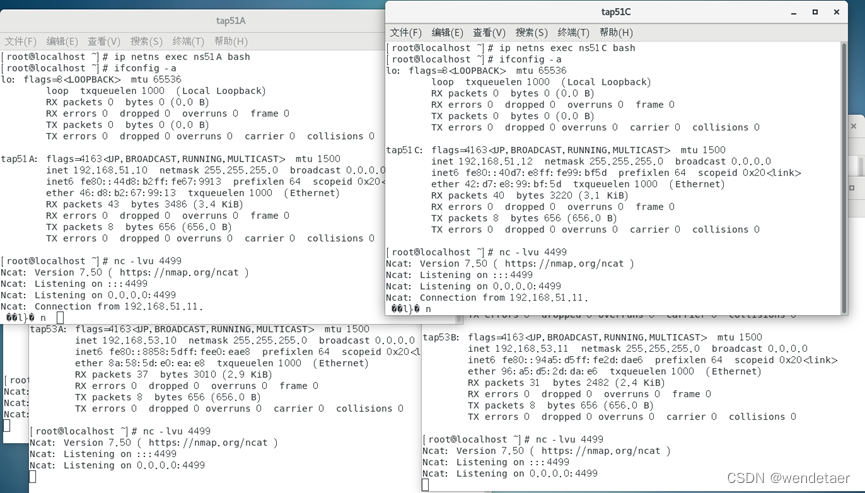Click 'Connection from 192.168.51.11' in tap51C

click(504, 298)
